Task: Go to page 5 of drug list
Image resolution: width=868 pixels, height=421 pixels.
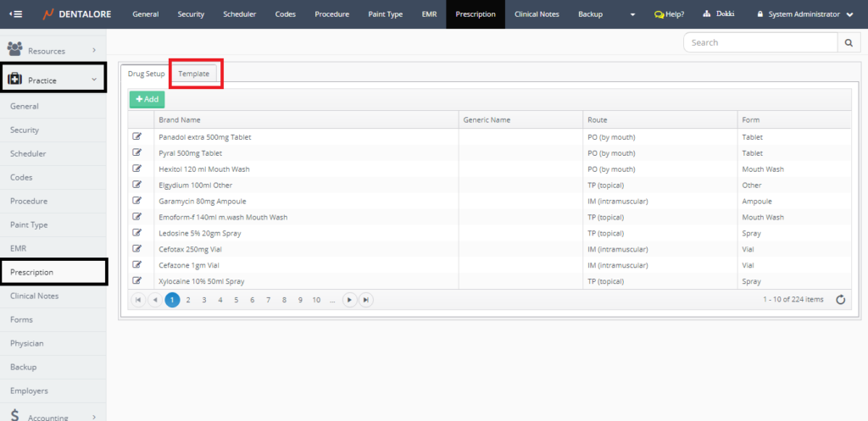Action: coord(236,300)
